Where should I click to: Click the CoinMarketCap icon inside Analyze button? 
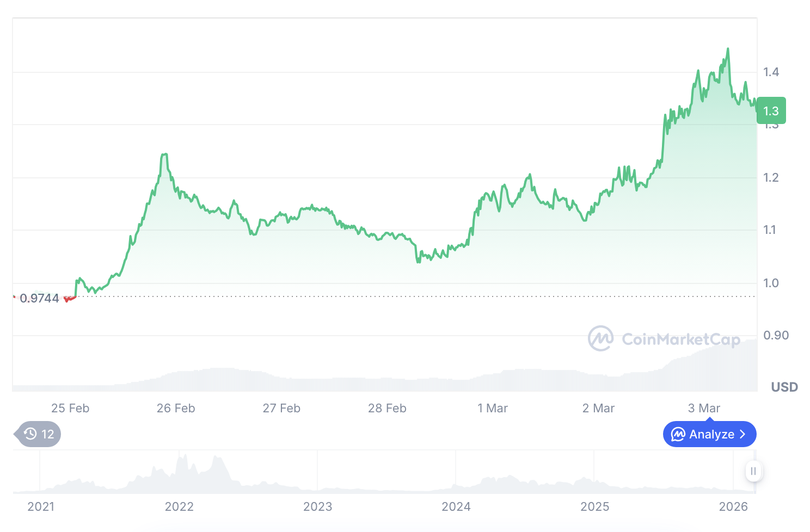point(678,435)
